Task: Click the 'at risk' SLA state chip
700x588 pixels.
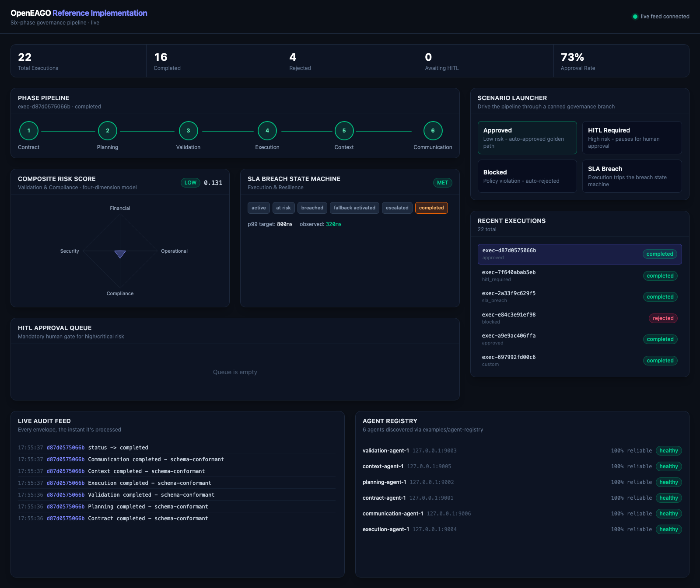Action: click(x=283, y=208)
